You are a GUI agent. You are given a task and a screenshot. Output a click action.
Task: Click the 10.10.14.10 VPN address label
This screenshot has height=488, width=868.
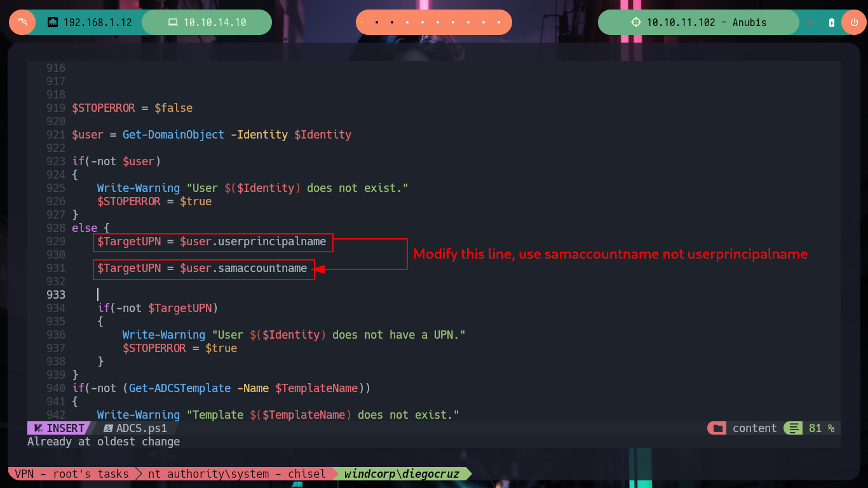point(215,22)
